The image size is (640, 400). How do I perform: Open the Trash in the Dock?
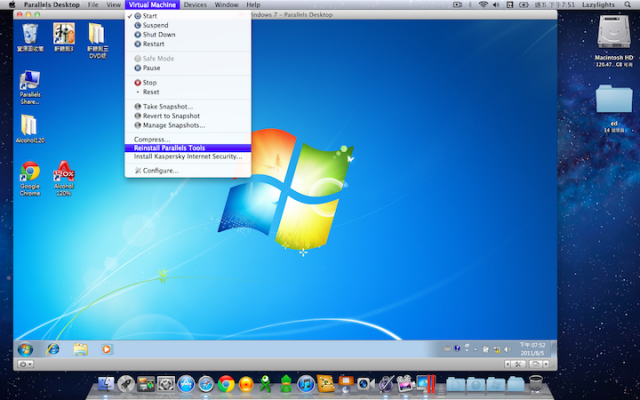[x=536, y=384]
